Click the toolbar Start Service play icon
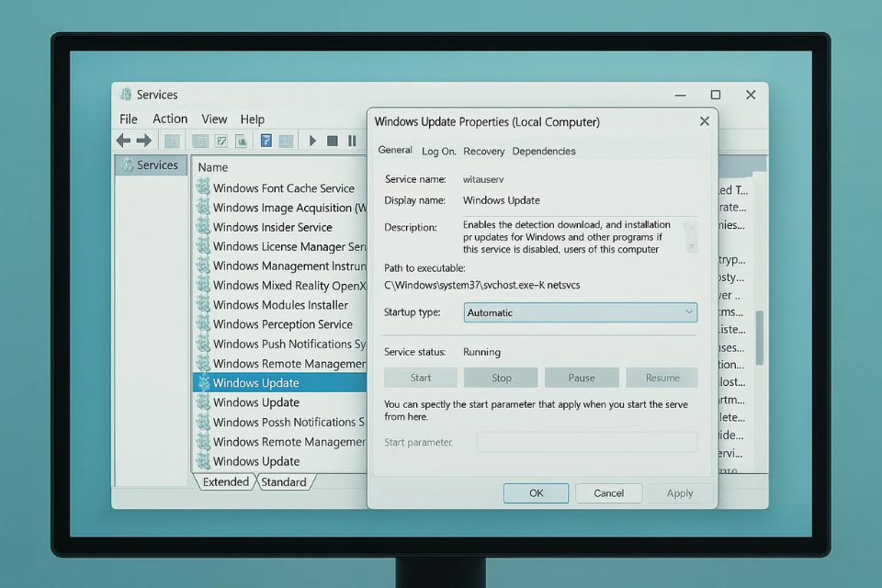Image resolution: width=882 pixels, height=588 pixels. pos(312,141)
